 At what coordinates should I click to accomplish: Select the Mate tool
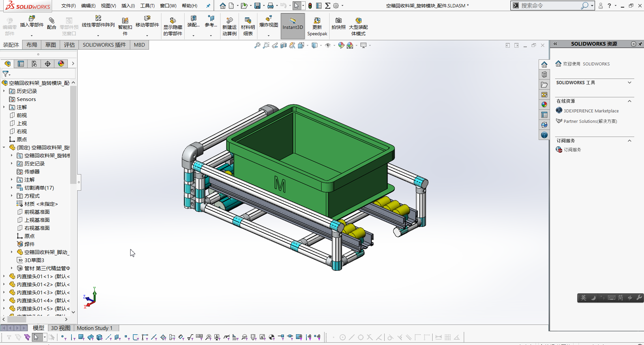pos(51,23)
